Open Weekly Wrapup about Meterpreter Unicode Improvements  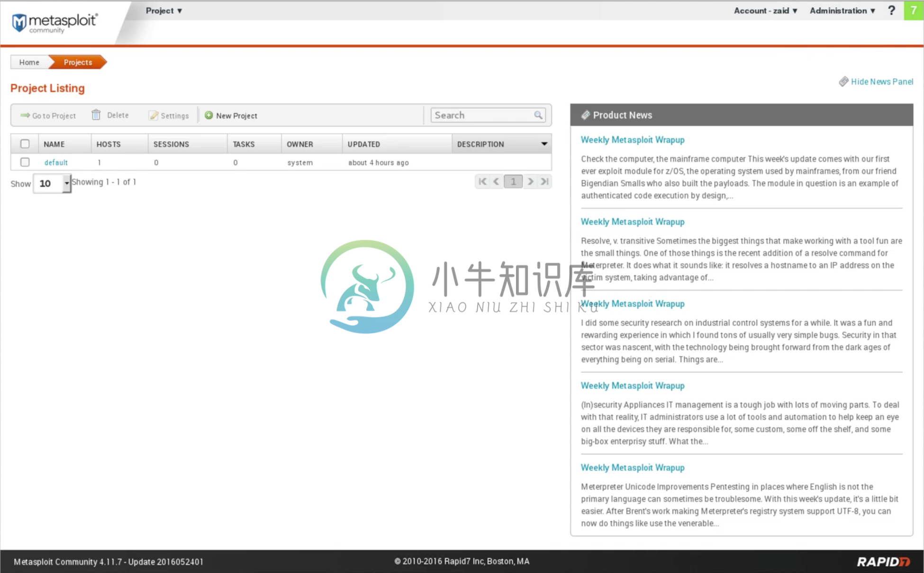pos(633,468)
